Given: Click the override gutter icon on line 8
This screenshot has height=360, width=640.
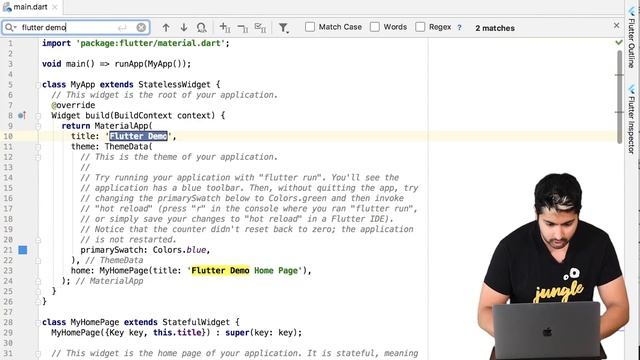Looking at the screenshot, I should click(22, 116).
